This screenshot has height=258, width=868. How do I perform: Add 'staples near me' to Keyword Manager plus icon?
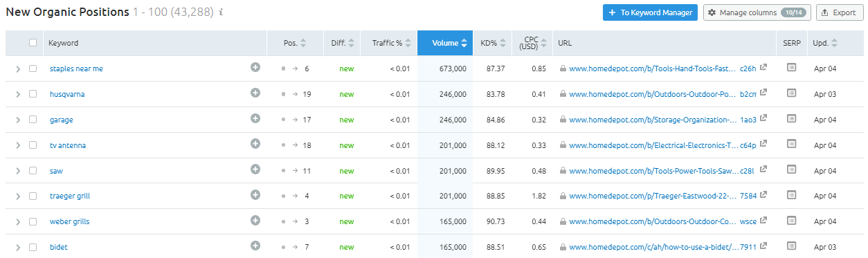point(255,67)
